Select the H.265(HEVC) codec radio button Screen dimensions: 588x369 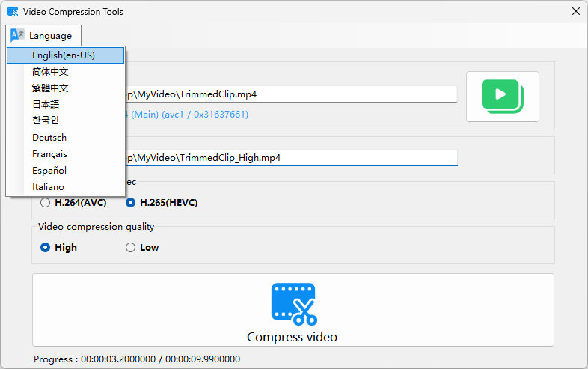click(x=162, y=203)
